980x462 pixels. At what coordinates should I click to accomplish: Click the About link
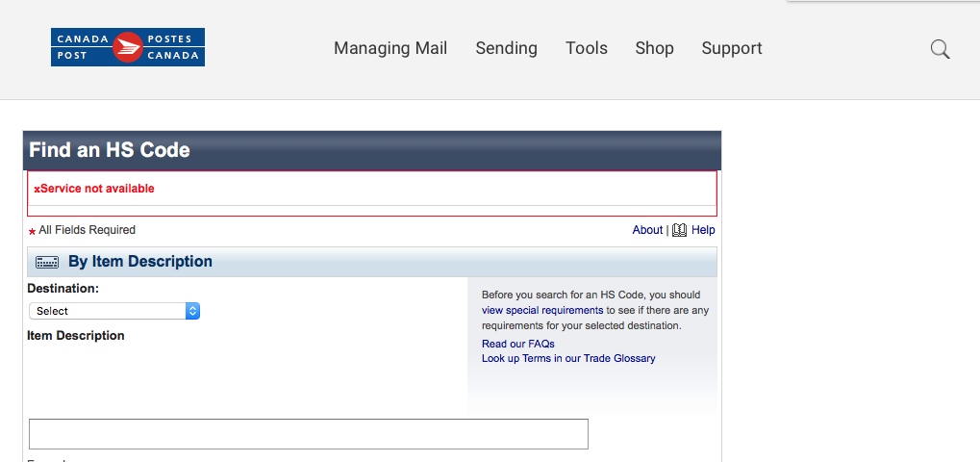[647, 230]
